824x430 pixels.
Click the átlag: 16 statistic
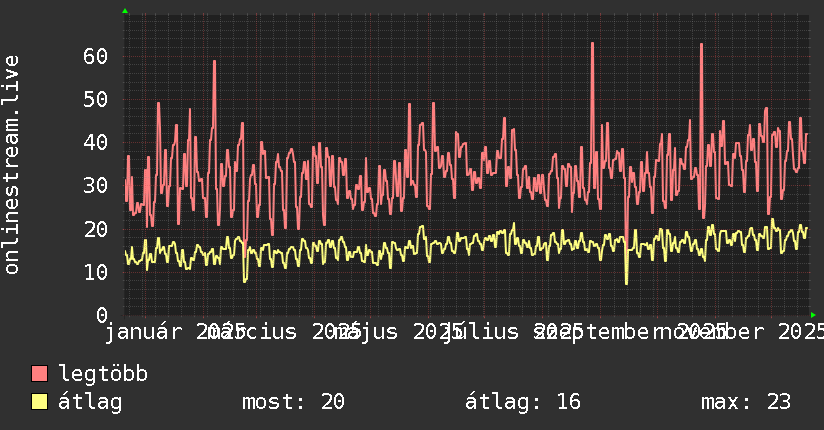pos(523,402)
